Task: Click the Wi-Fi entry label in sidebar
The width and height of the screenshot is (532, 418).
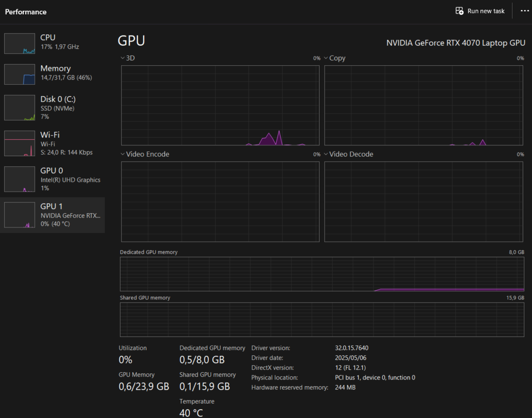Action: pos(50,135)
